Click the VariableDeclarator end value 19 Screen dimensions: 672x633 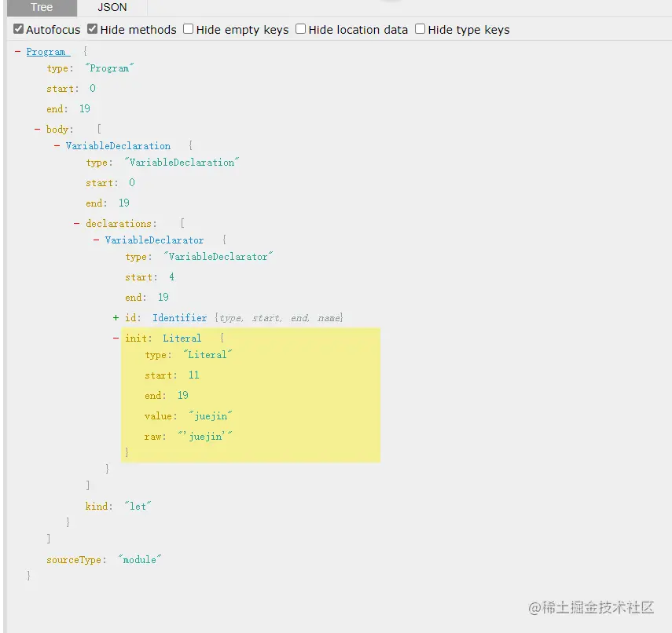point(163,297)
